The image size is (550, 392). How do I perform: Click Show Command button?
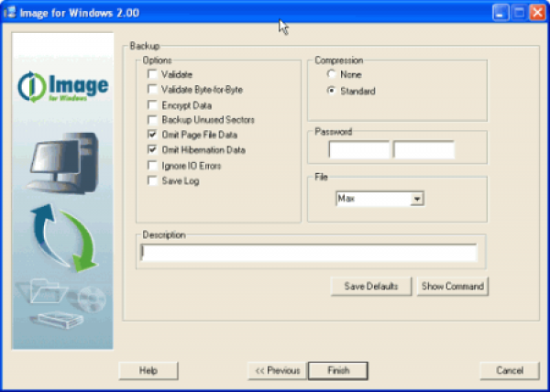[453, 286]
